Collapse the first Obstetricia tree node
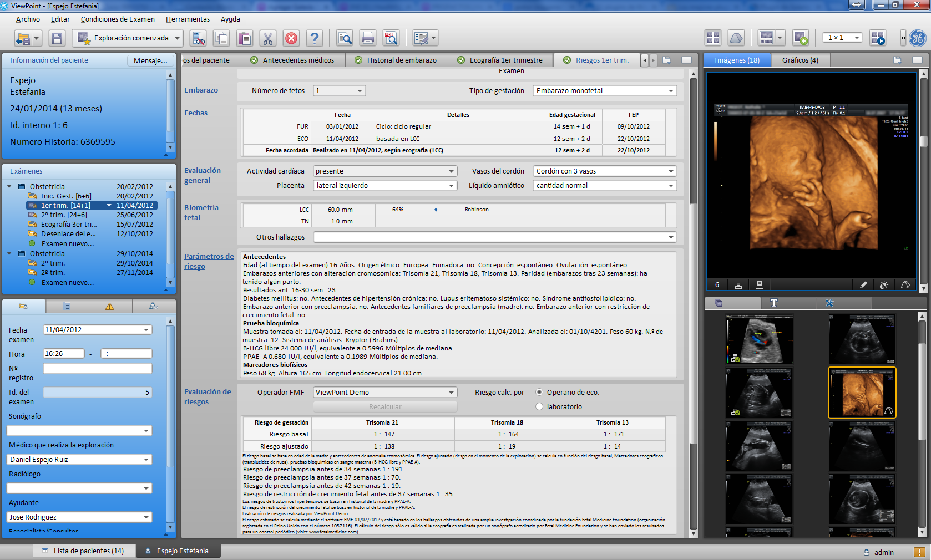This screenshot has width=931, height=560. click(9, 187)
